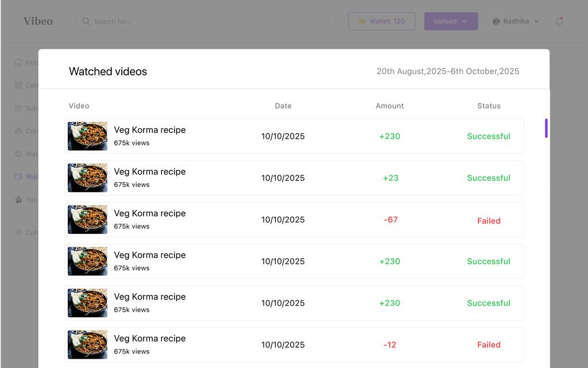This screenshot has width=588, height=368.
Task: Click the -12 amount
Action: (x=390, y=345)
